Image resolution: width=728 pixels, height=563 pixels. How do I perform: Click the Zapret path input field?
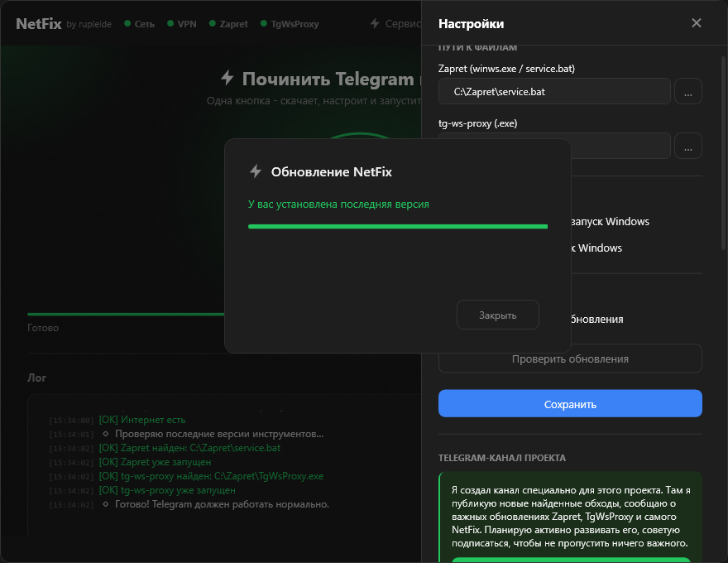pyautogui.click(x=554, y=92)
